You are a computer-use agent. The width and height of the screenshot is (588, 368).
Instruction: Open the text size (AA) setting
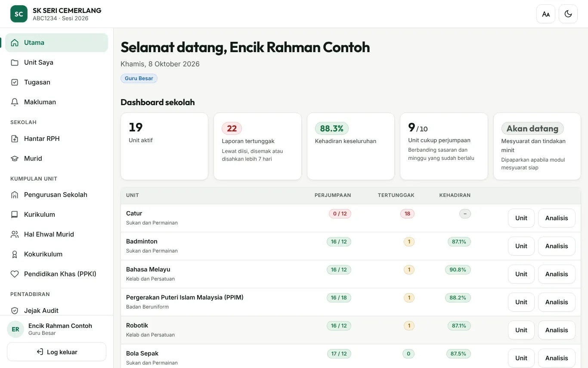pyautogui.click(x=546, y=14)
